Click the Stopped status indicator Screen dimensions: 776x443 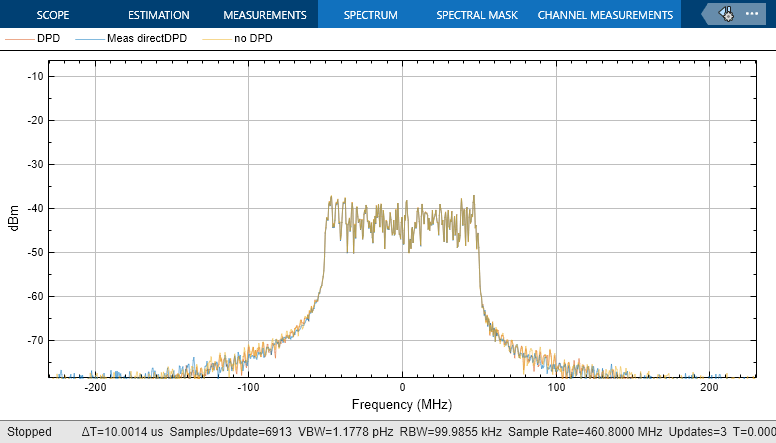coord(30,432)
